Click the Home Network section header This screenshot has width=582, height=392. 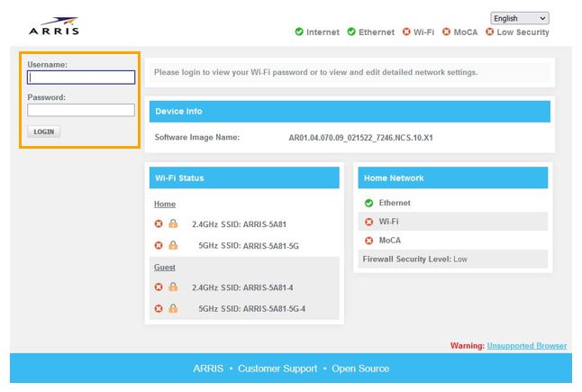coord(453,178)
